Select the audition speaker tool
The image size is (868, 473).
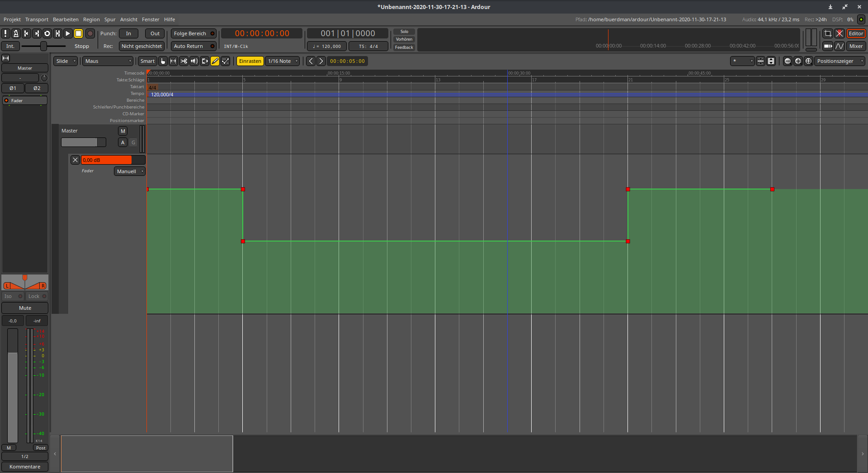(194, 61)
